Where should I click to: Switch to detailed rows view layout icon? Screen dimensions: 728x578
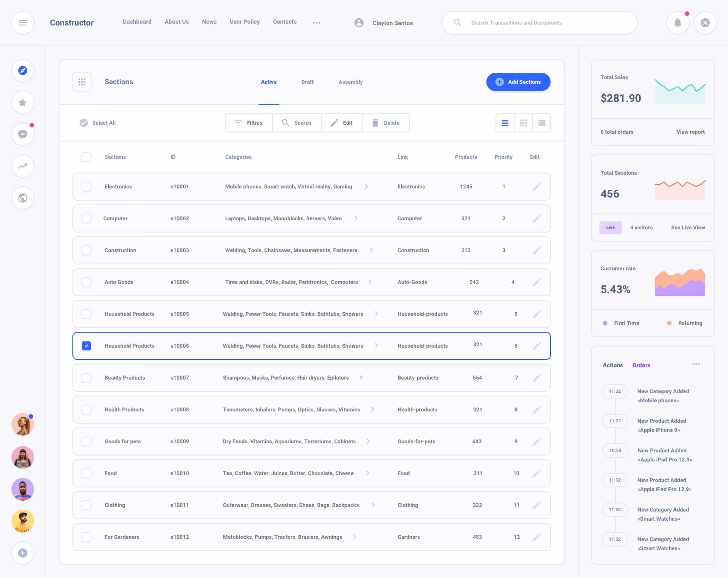541,123
